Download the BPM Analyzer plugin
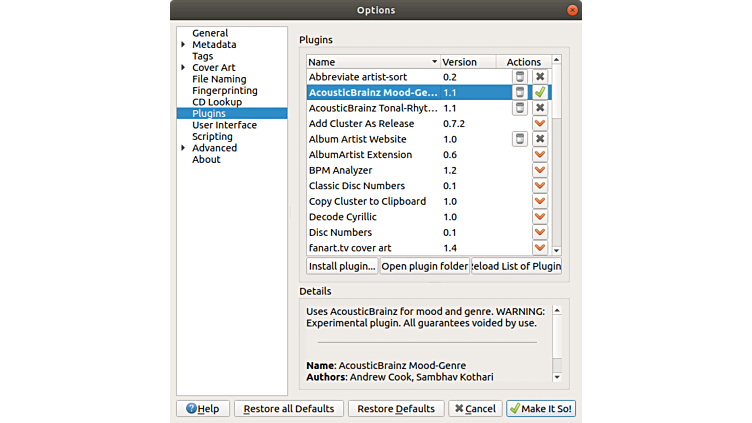Viewport: 752px width, 423px height. (540, 170)
